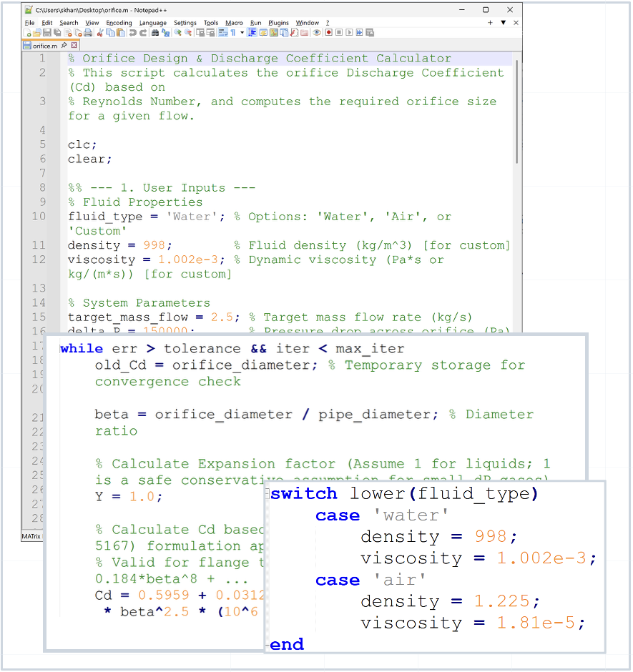Undo the last edit with the Undo arrow
Image resolution: width=633 pixels, height=672 pixels.
pos(132,33)
